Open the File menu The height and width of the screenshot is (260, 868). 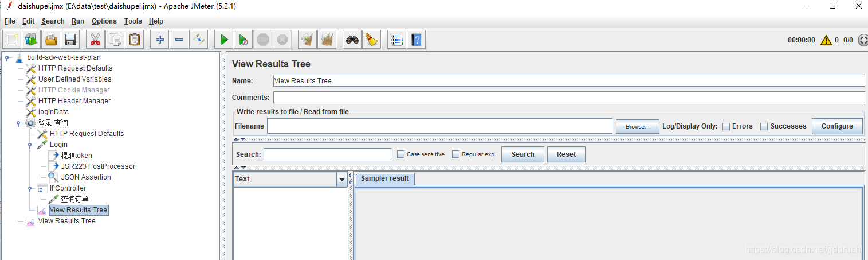[10, 21]
